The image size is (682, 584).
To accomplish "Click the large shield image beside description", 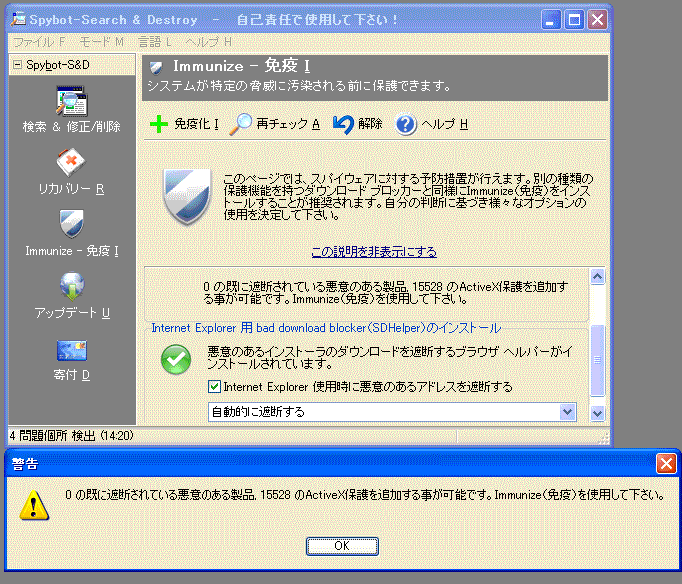I will pyautogui.click(x=187, y=197).
